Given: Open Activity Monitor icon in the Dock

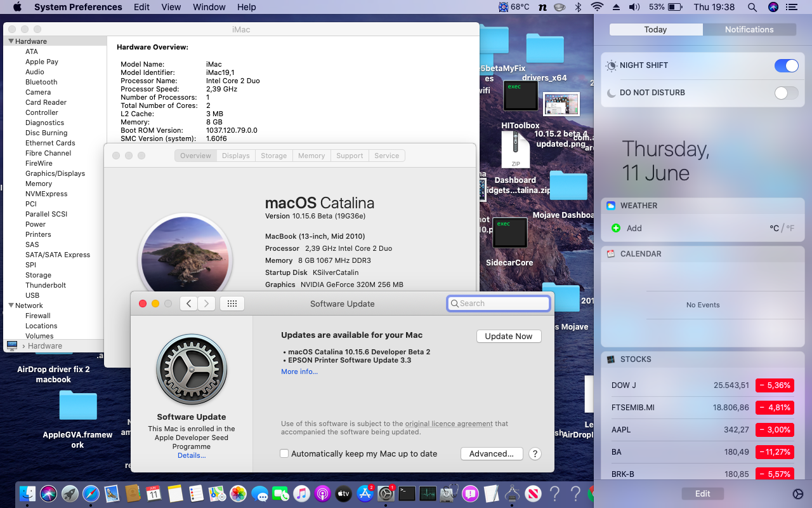Looking at the screenshot, I should pos(428,493).
